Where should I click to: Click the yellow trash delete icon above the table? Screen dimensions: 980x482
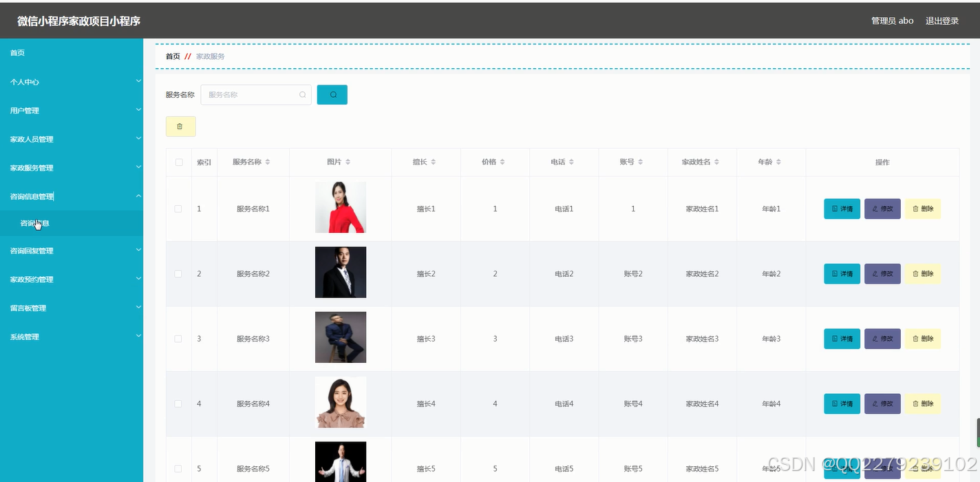[x=180, y=126]
